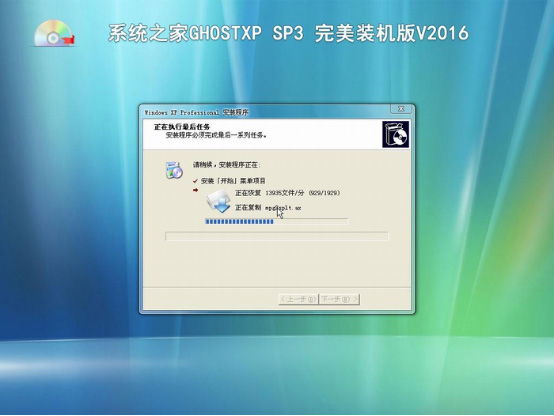The height and width of the screenshot is (416, 554).
Task: Click the blue download arrow file-copy icon
Action: [x=219, y=201]
